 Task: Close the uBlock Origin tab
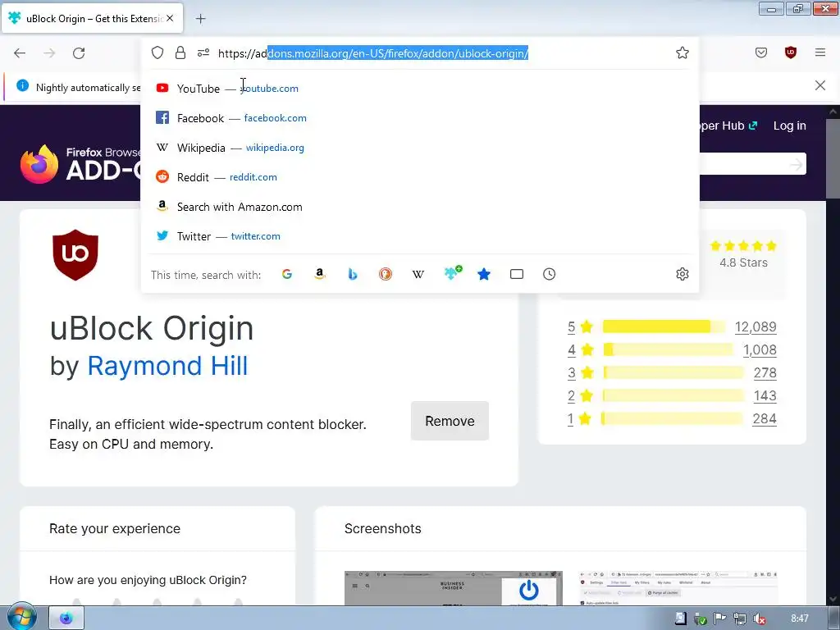coord(170,18)
